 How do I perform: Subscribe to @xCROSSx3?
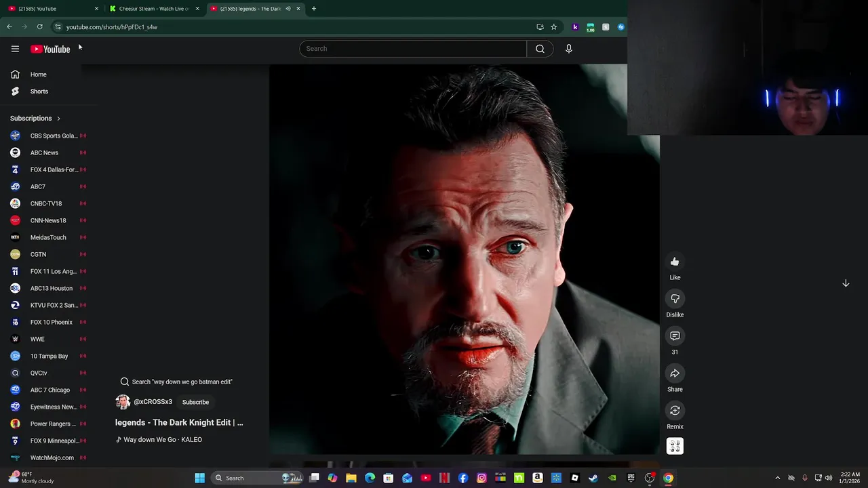coord(195,402)
